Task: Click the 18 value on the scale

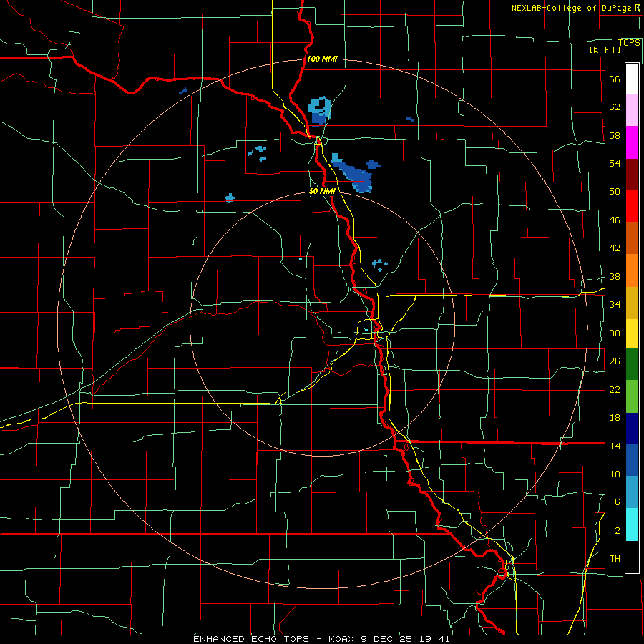Action: (615, 418)
